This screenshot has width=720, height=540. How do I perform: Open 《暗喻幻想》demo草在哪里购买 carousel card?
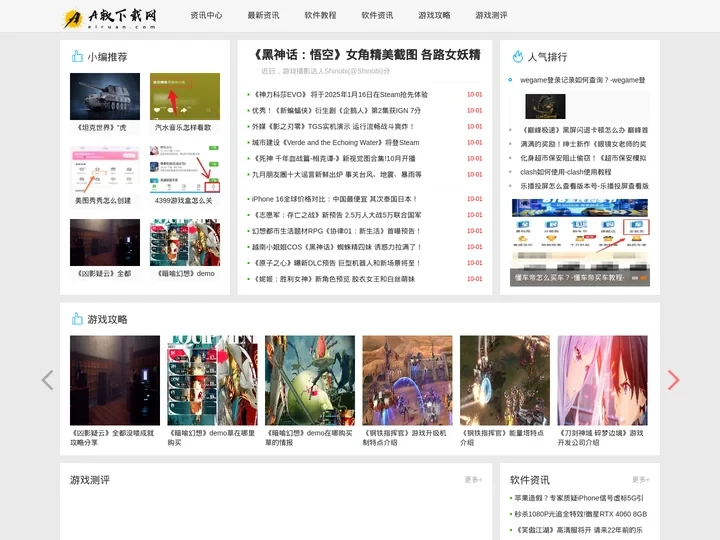tap(212, 390)
